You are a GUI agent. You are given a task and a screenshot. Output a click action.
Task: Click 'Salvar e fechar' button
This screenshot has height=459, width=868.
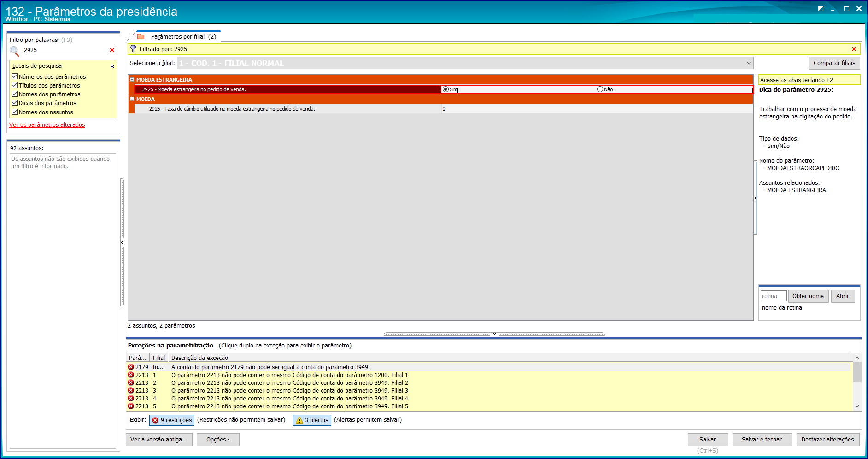[762, 440]
